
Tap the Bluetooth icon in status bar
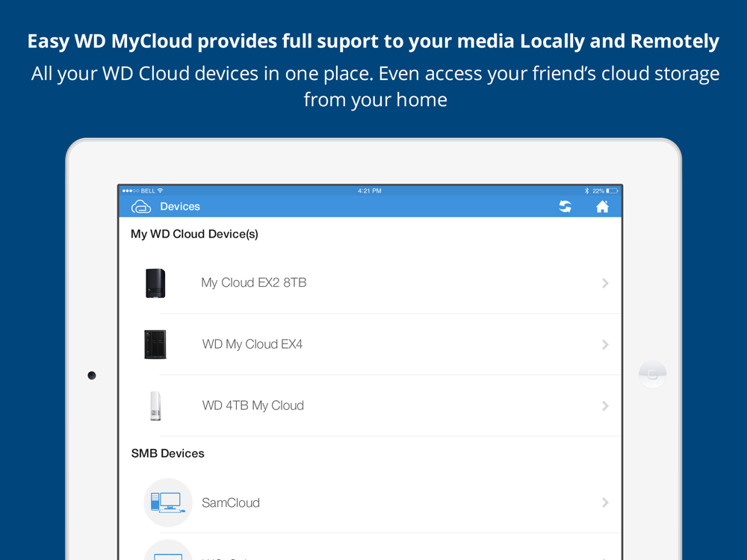tap(587, 191)
